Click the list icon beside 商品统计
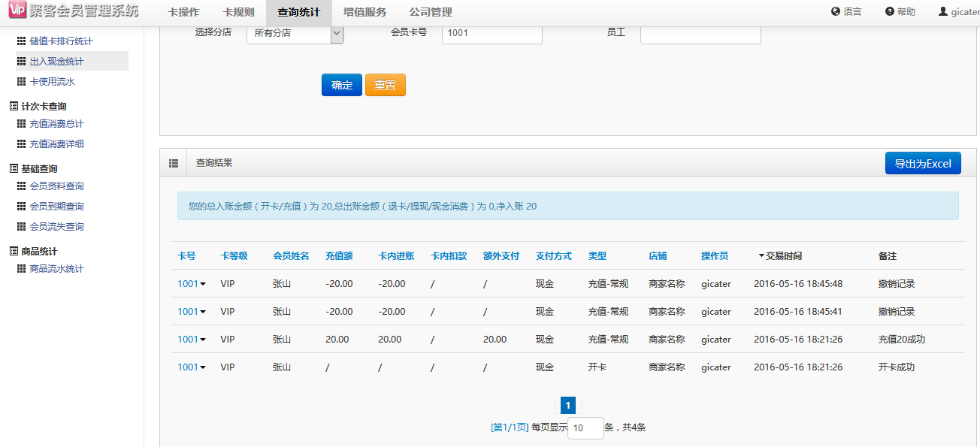The width and height of the screenshot is (980, 447). click(14, 252)
